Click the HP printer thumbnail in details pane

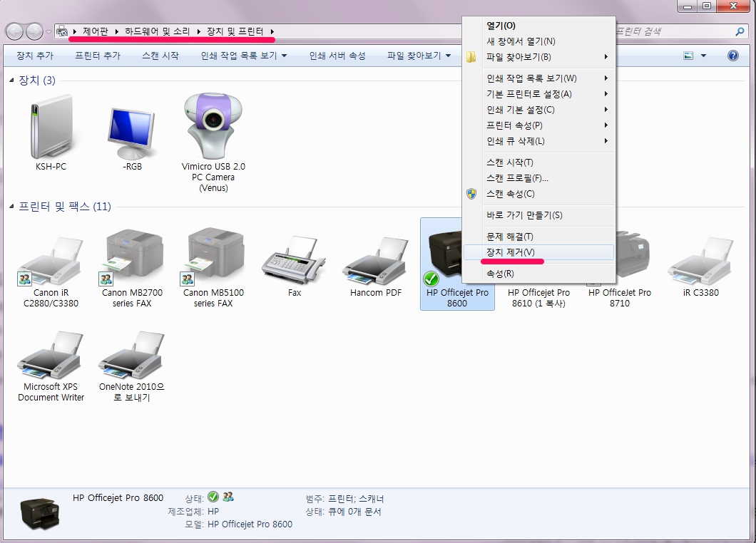tap(40, 514)
